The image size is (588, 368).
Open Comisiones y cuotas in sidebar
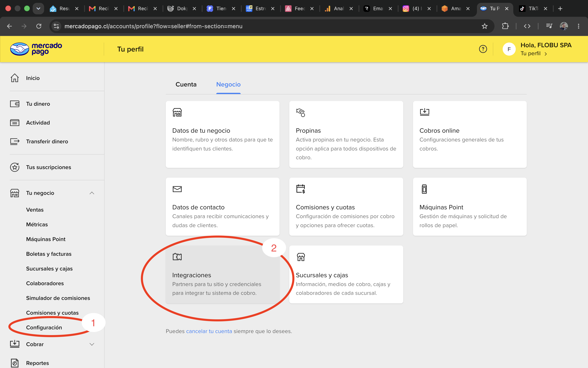[x=52, y=313]
